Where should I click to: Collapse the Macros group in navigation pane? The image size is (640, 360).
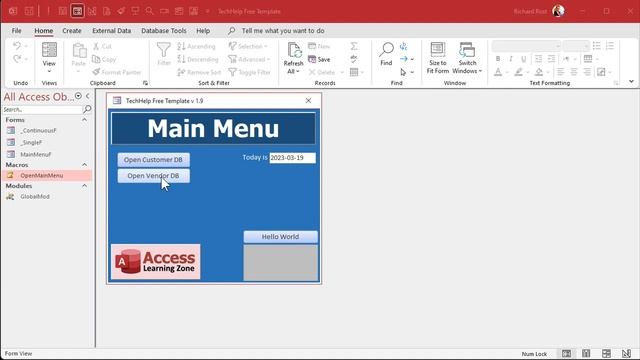point(84,165)
